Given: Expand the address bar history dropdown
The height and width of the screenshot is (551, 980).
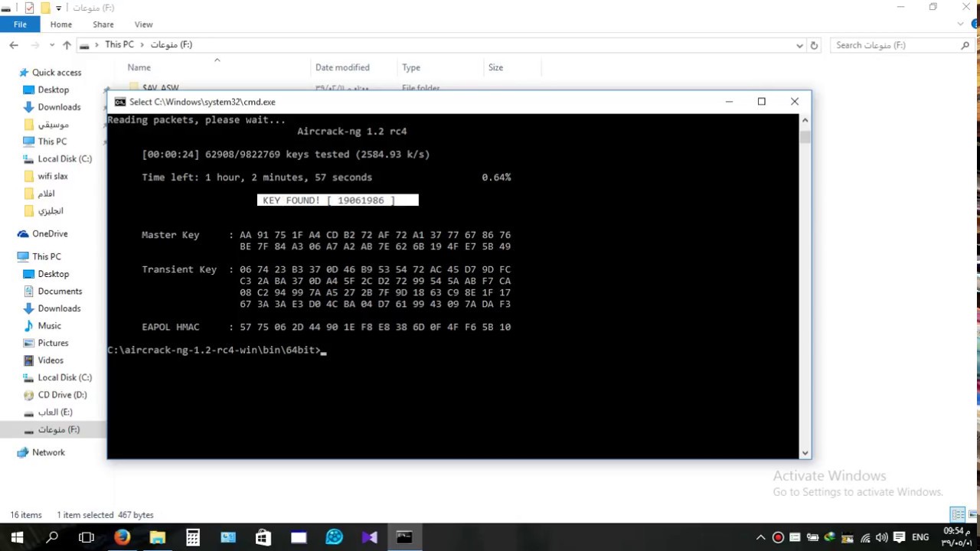Looking at the screenshot, I should coord(799,45).
